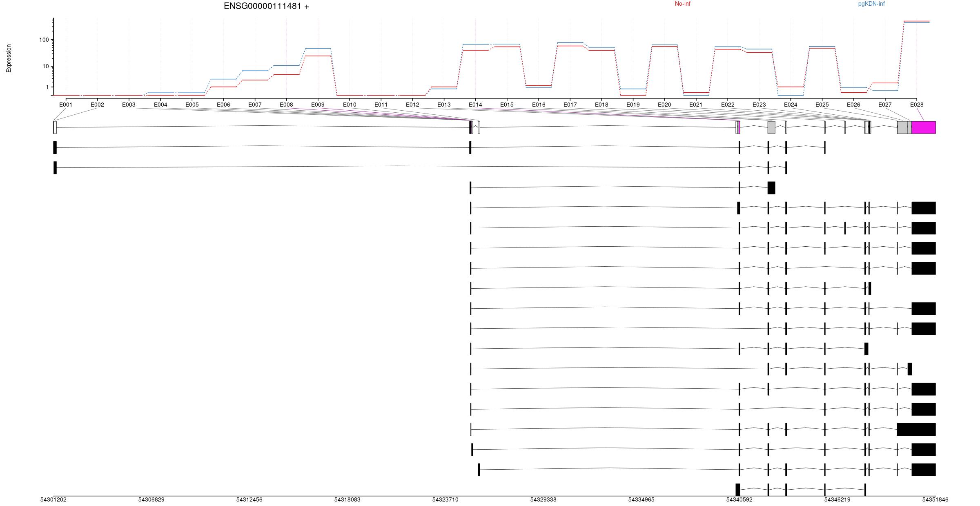Click genomic coordinate 54346219

click(x=837, y=499)
